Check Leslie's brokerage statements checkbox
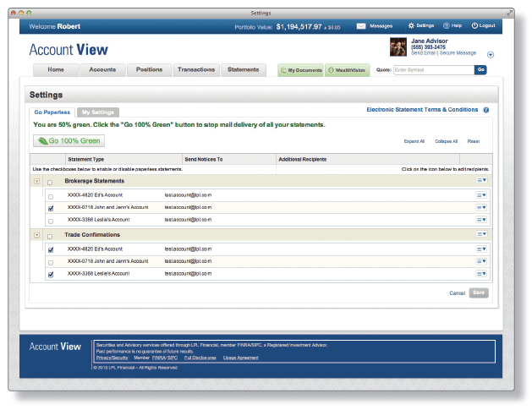 click(51, 221)
